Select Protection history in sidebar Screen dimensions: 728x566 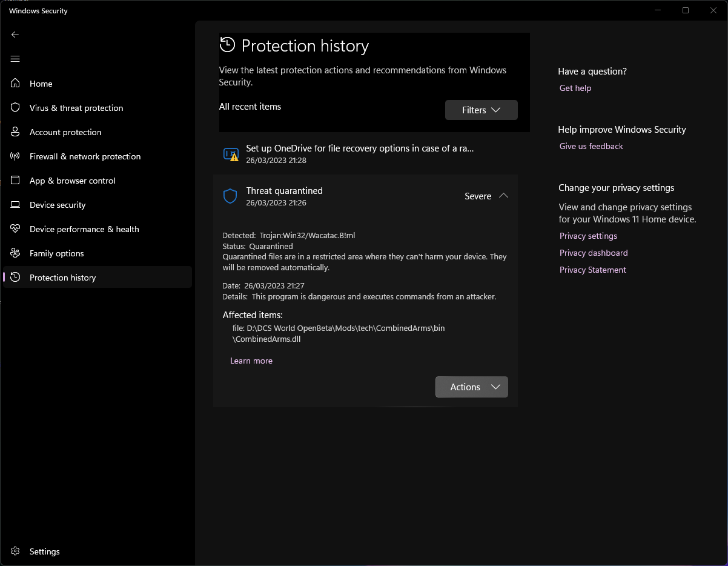coord(98,278)
